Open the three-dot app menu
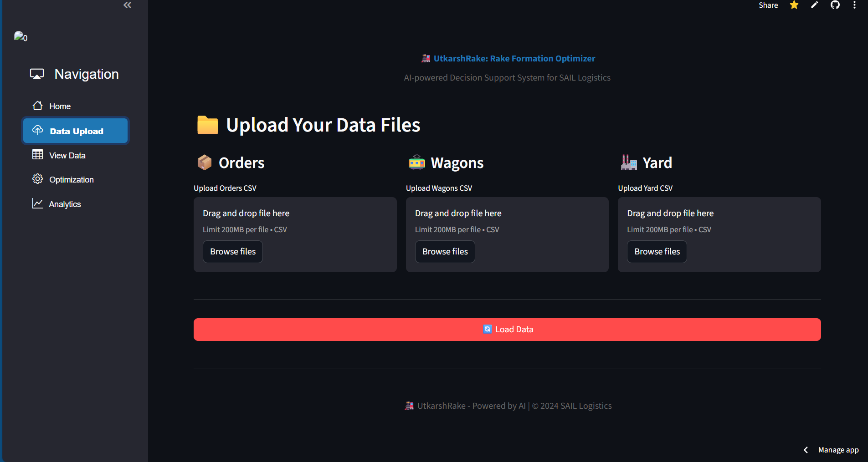 coord(854,5)
